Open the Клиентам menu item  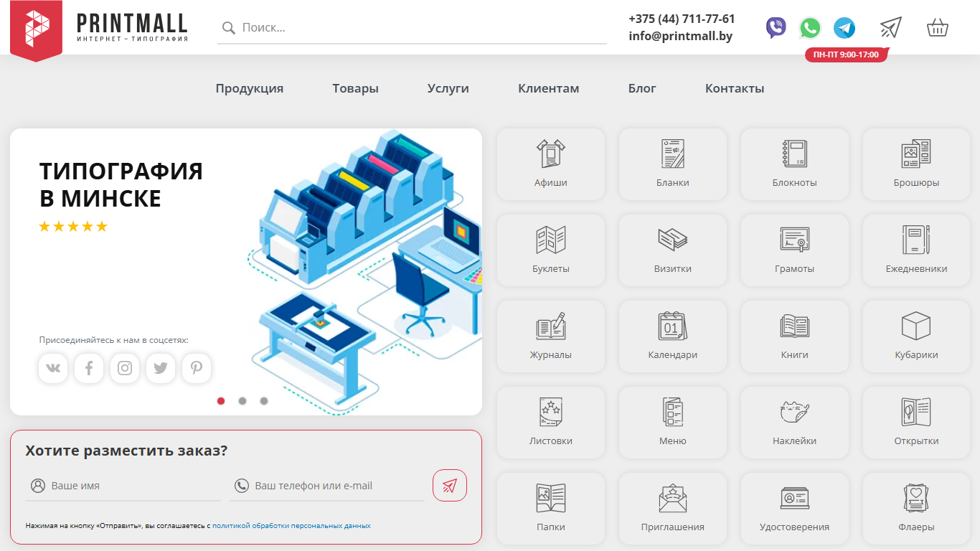click(549, 88)
